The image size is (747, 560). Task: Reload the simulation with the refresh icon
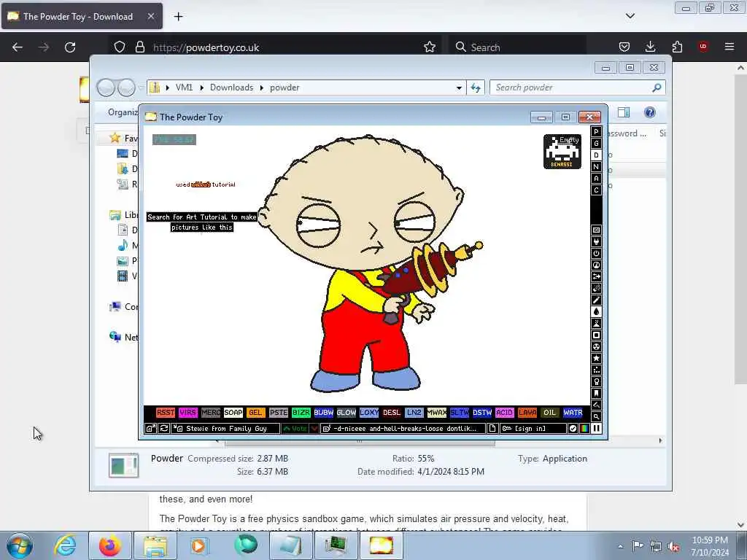[x=164, y=429]
